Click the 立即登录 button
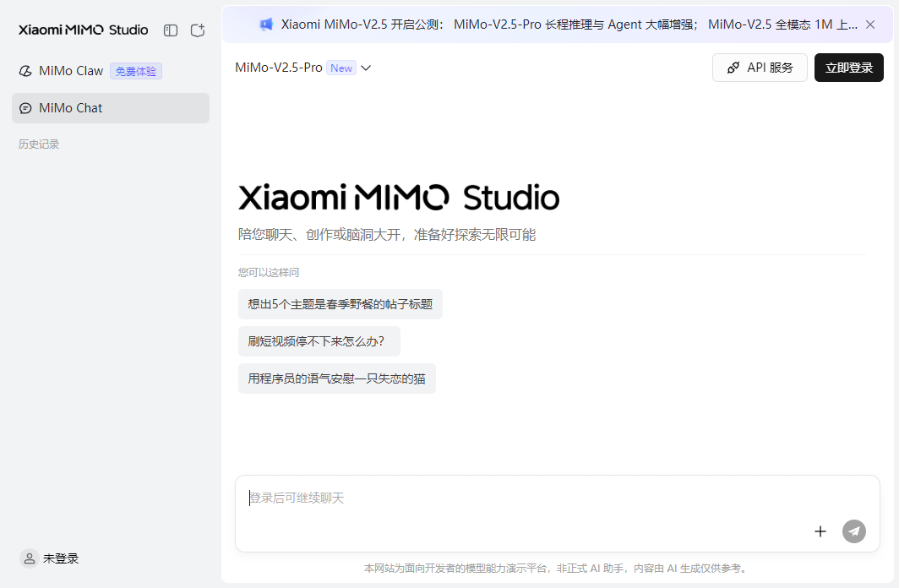Viewport: 899px width, 588px height. click(x=848, y=67)
